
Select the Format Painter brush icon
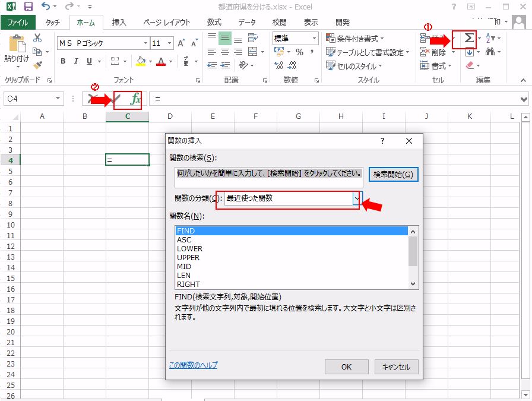[37, 65]
